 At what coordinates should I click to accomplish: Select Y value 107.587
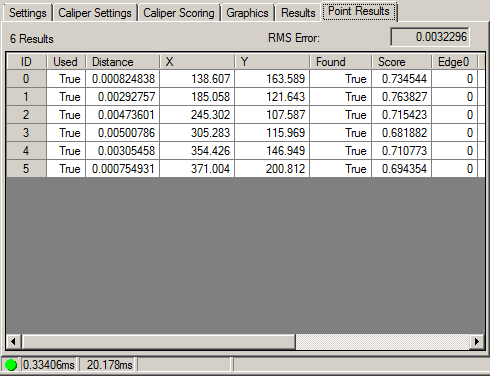tap(272, 115)
